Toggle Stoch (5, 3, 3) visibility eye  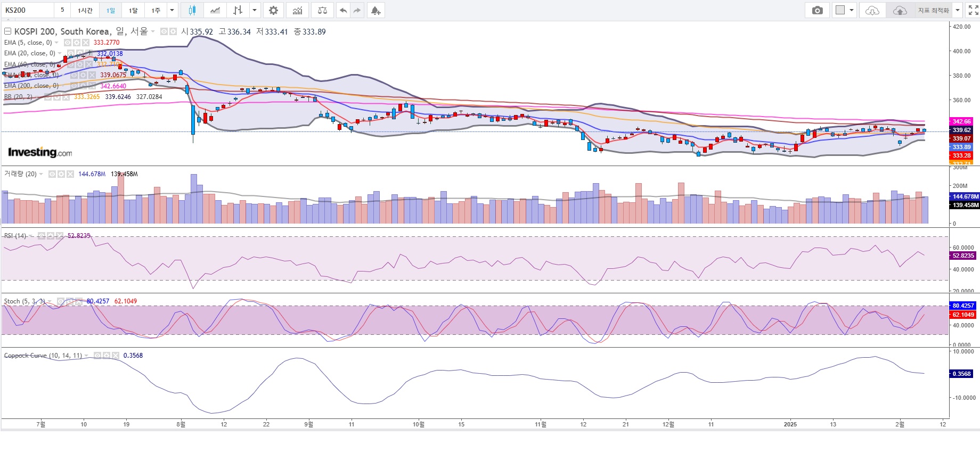61,301
